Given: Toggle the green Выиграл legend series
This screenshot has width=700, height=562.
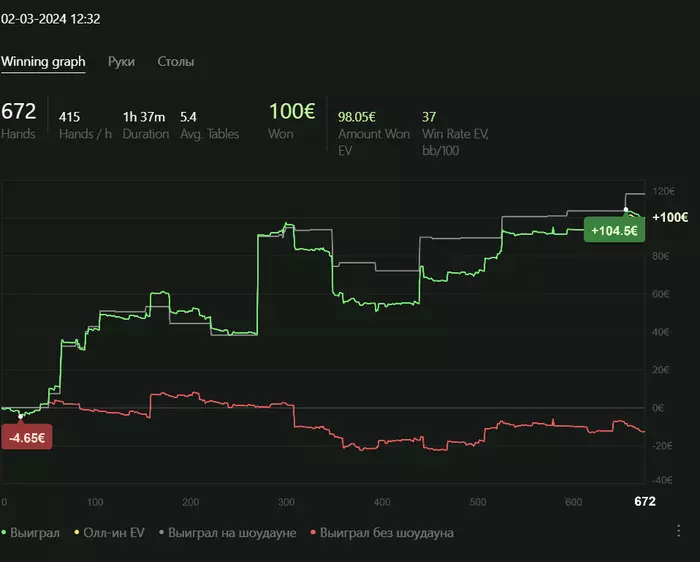Looking at the screenshot, I should tap(32, 533).
